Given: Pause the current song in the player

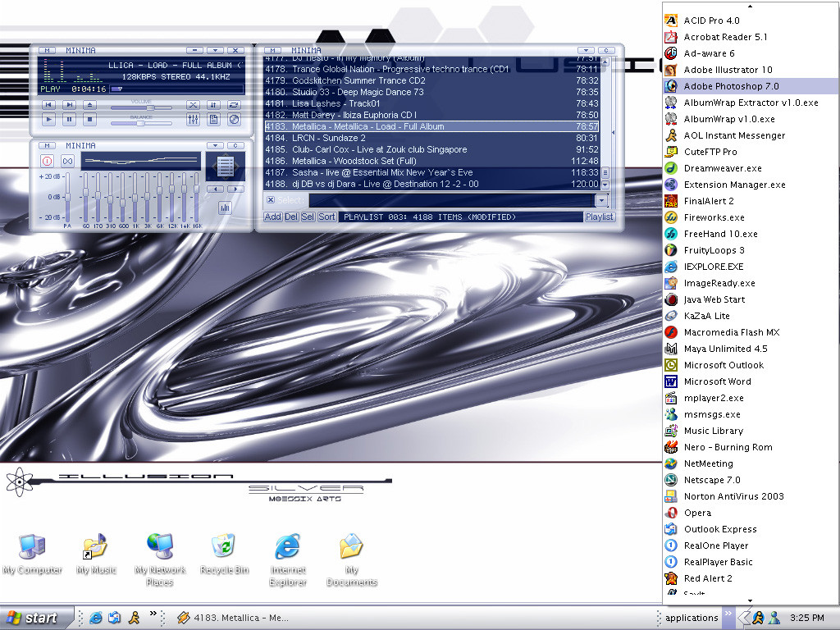Looking at the screenshot, I should click(x=69, y=120).
